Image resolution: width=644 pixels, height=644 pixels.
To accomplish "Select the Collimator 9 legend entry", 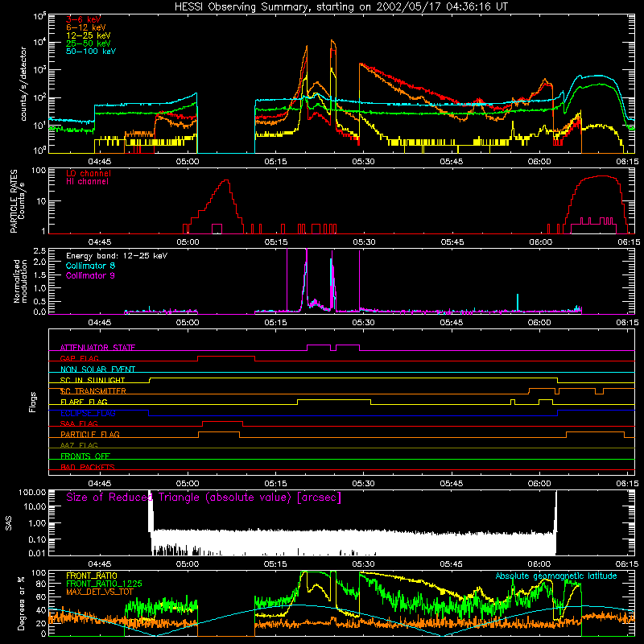I will click(90, 275).
